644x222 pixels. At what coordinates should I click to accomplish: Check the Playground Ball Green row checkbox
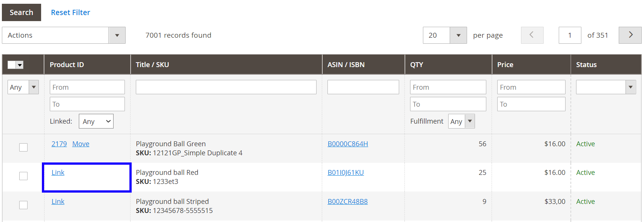click(x=23, y=147)
